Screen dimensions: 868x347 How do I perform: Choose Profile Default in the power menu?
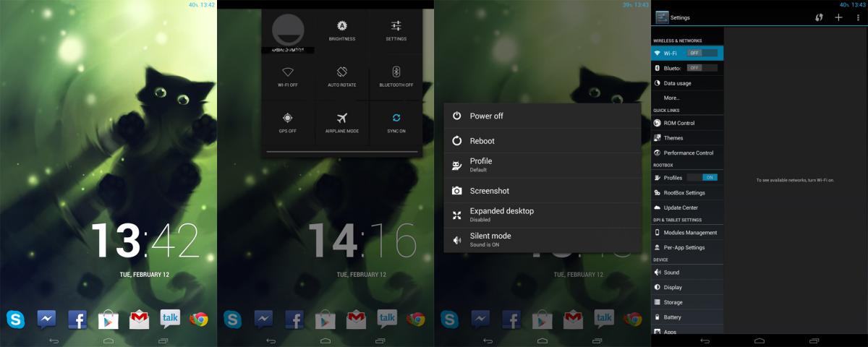click(x=542, y=166)
